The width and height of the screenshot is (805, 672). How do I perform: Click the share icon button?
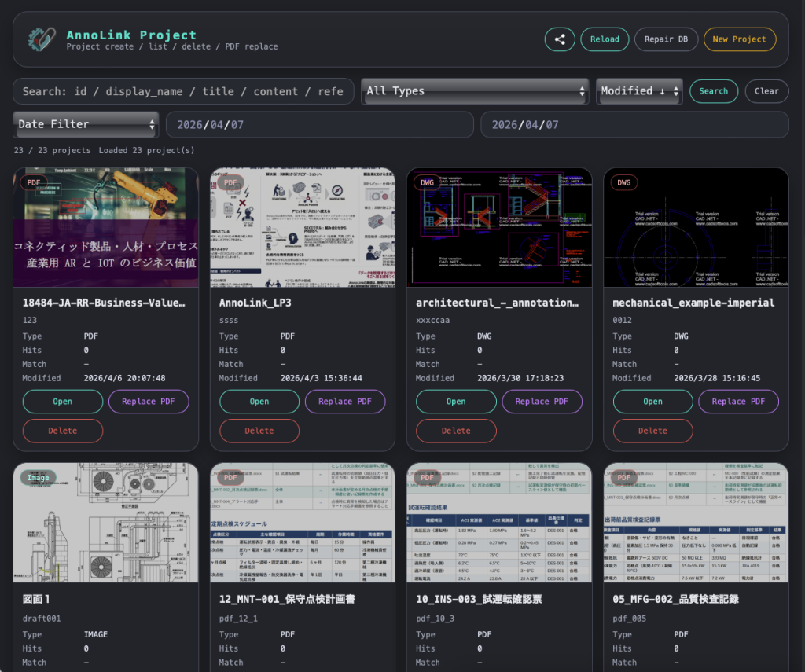tap(560, 39)
